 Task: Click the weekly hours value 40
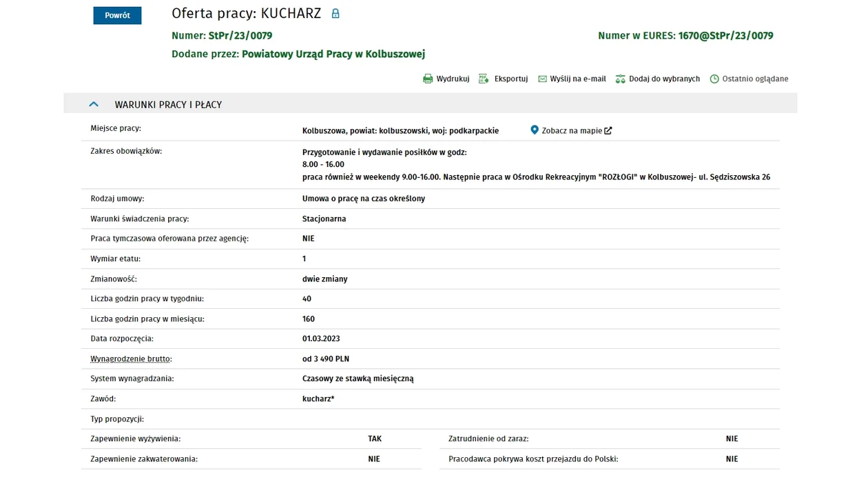click(307, 299)
